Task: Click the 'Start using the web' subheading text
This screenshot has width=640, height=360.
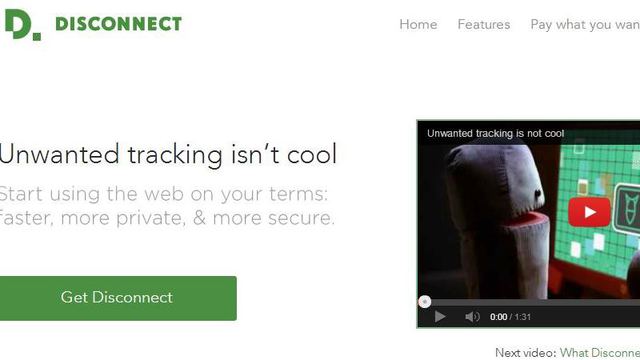Action: click(163, 194)
